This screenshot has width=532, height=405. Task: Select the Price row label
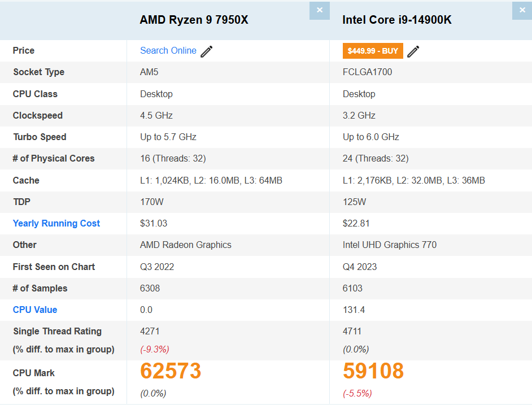[24, 51]
